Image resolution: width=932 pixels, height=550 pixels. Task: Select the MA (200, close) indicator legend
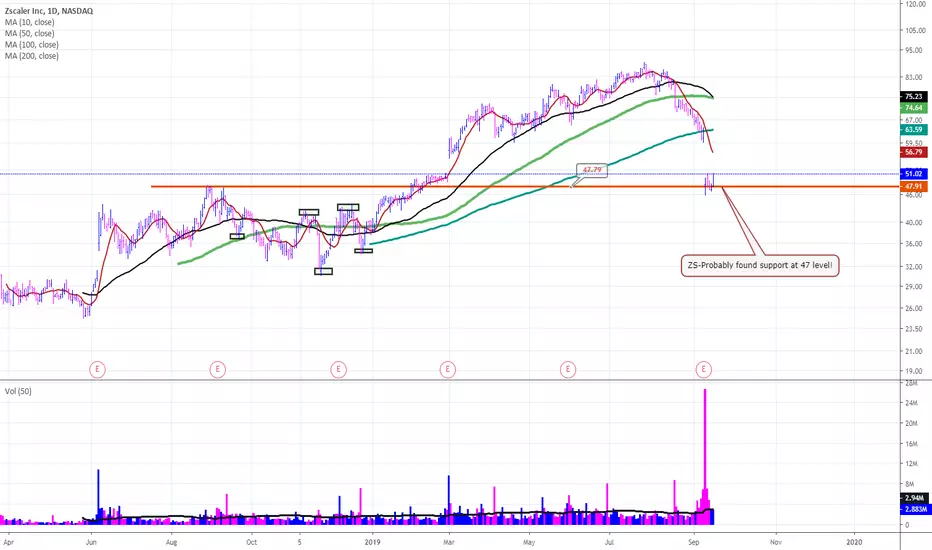pyautogui.click(x=32, y=56)
